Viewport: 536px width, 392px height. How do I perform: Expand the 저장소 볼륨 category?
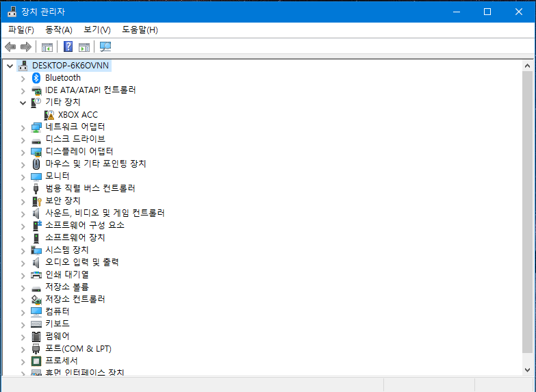(x=23, y=288)
